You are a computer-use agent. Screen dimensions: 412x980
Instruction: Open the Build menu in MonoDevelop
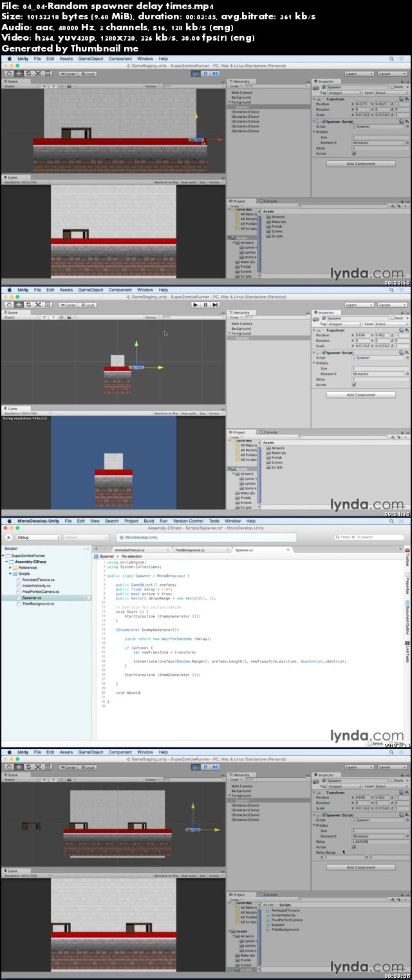pyautogui.click(x=149, y=521)
